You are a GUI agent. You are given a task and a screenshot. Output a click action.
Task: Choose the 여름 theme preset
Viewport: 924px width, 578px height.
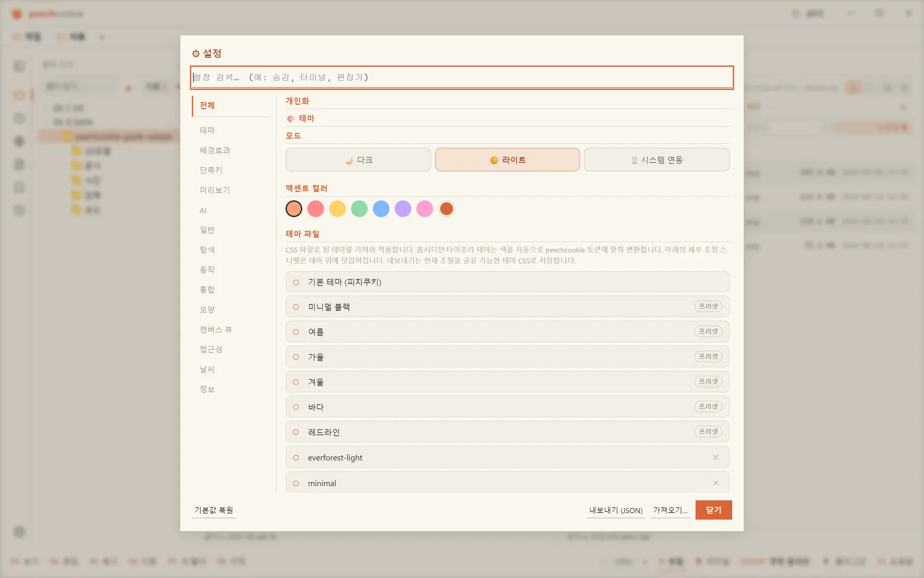click(x=508, y=332)
